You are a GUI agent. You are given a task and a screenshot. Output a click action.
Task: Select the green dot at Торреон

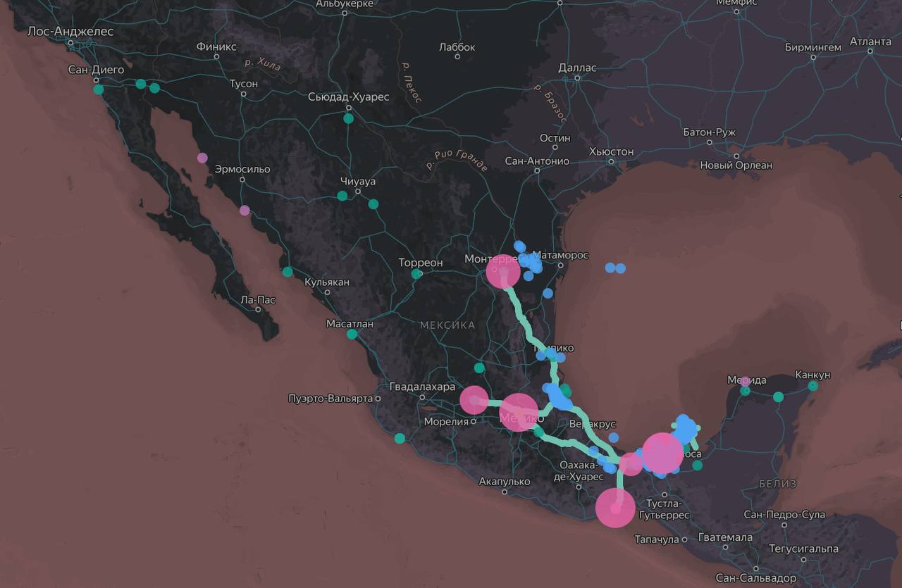pos(416,274)
